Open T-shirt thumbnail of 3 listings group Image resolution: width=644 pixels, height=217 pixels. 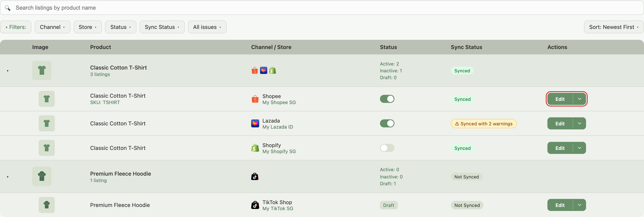coord(42,70)
